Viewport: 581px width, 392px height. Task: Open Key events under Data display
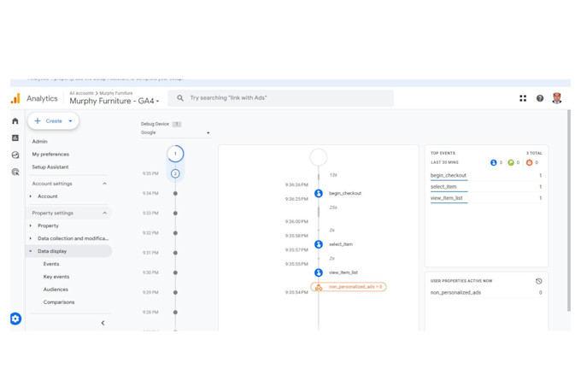tap(56, 277)
